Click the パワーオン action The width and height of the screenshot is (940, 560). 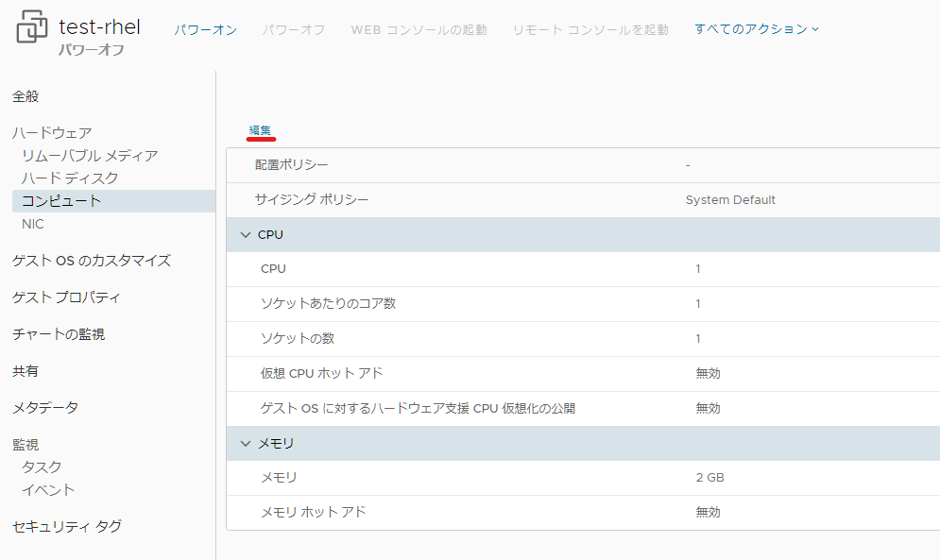coord(206,29)
